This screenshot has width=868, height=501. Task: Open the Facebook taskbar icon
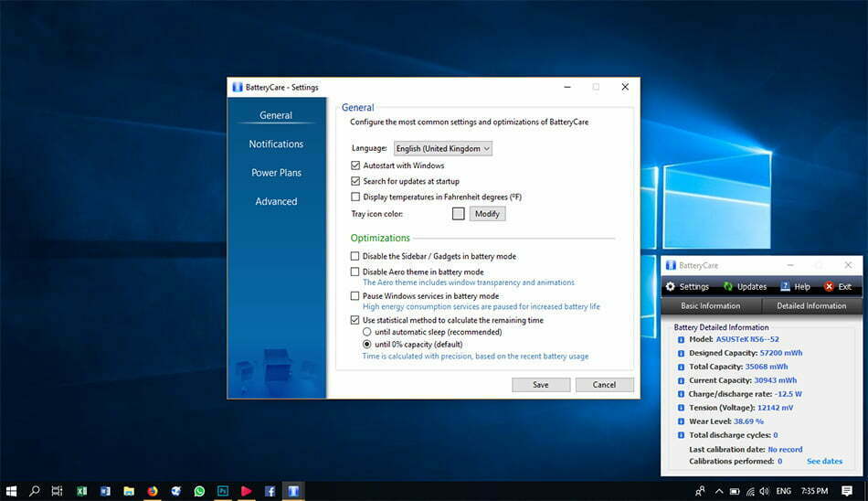[x=270, y=491]
